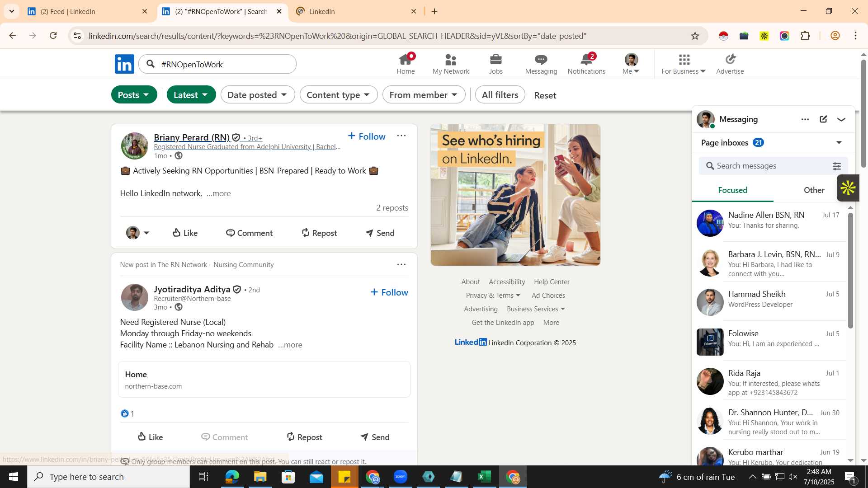Open Help Center footer link
The height and width of the screenshot is (488, 868).
pos(552,282)
